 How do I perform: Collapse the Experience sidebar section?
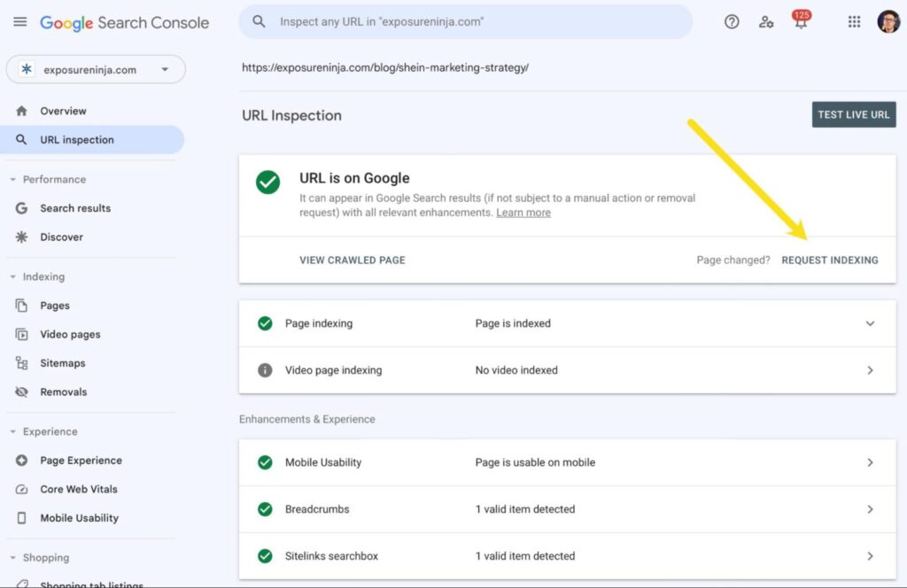click(12, 432)
